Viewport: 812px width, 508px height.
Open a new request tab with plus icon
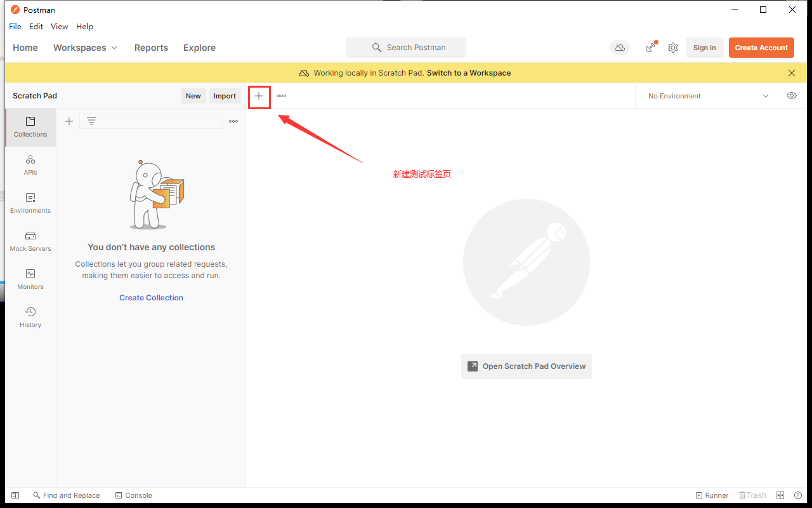click(x=259, y=96)
